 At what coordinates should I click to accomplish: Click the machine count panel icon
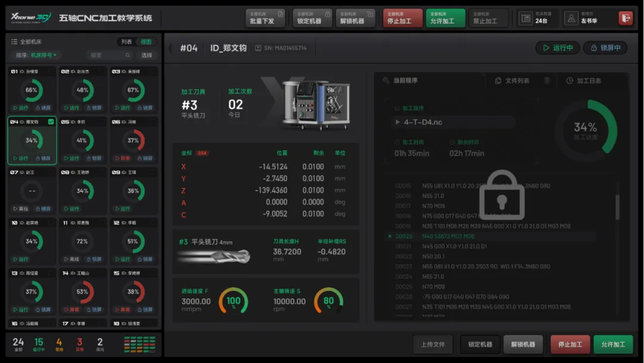[x=525, y=19]
